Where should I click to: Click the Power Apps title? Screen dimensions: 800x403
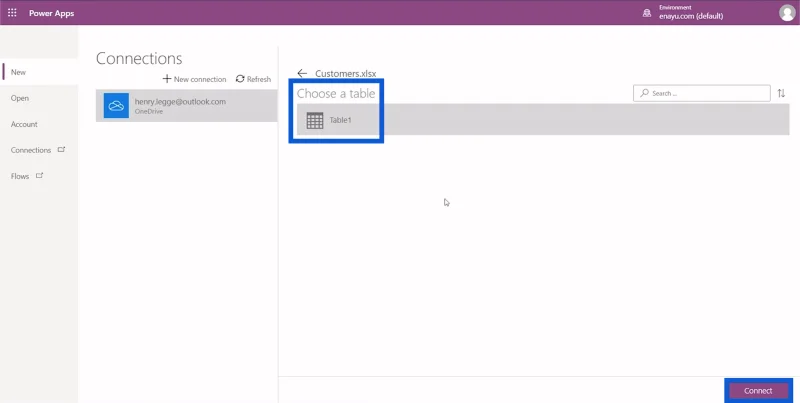(x=52, y=13)
